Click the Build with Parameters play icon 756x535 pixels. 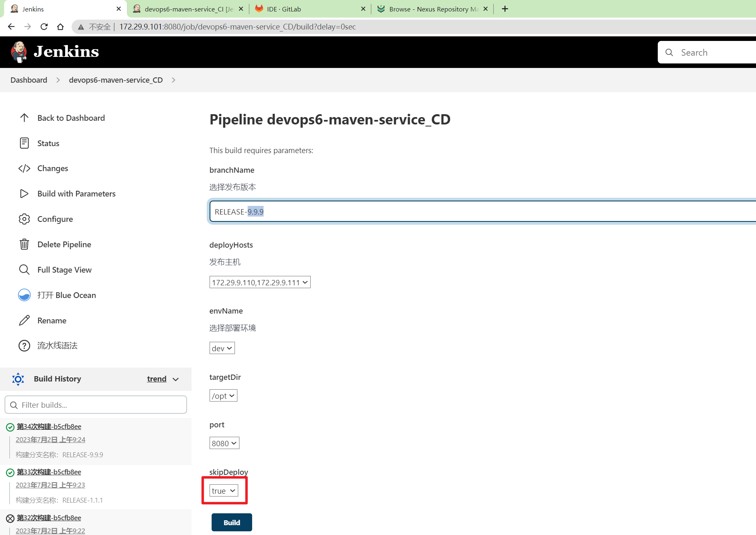pyautogui.click(x=24, y=194)
